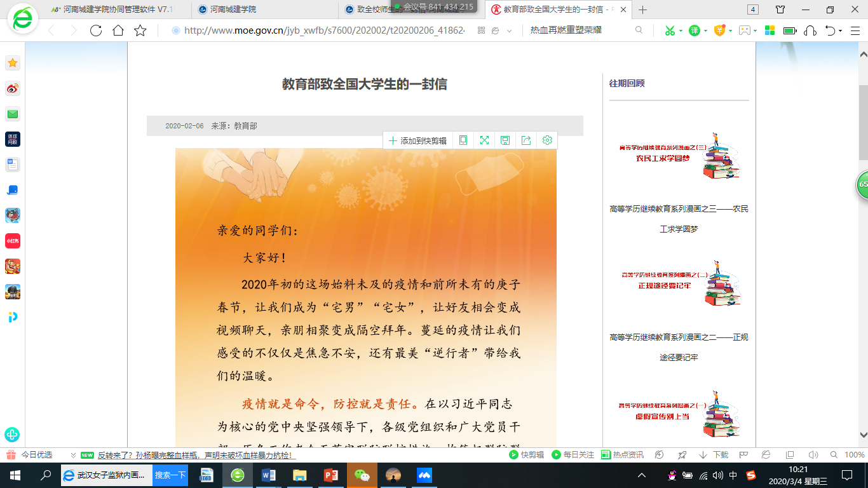868x488 pixels.
Task: Click into the search box showing 热血再燃重塑荣耀
Action: 578,30
